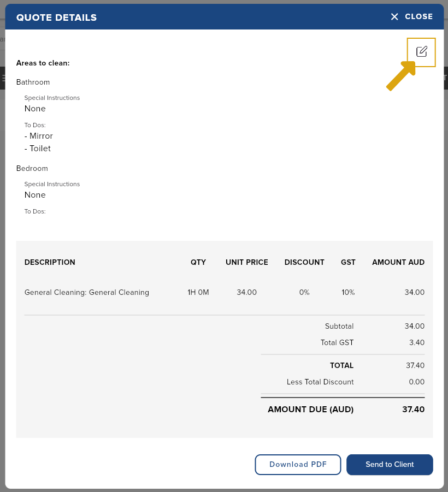The width and height of the screenshot is (448, 492).
Task: Click the UNIT PRICE column header
Action: [x=247, y=262]
